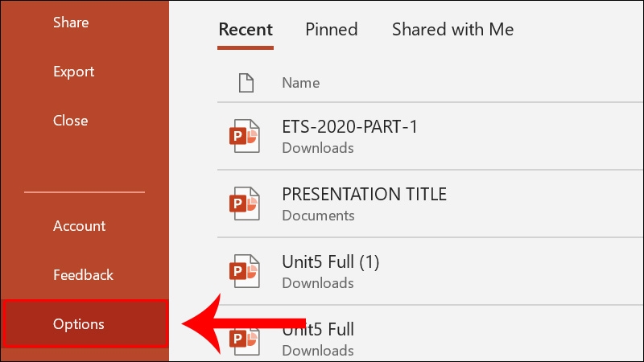Click the PowerPoint icon for ETS-2020-PART-1
This screenshot has width=644, height=362.
(245, 136)
